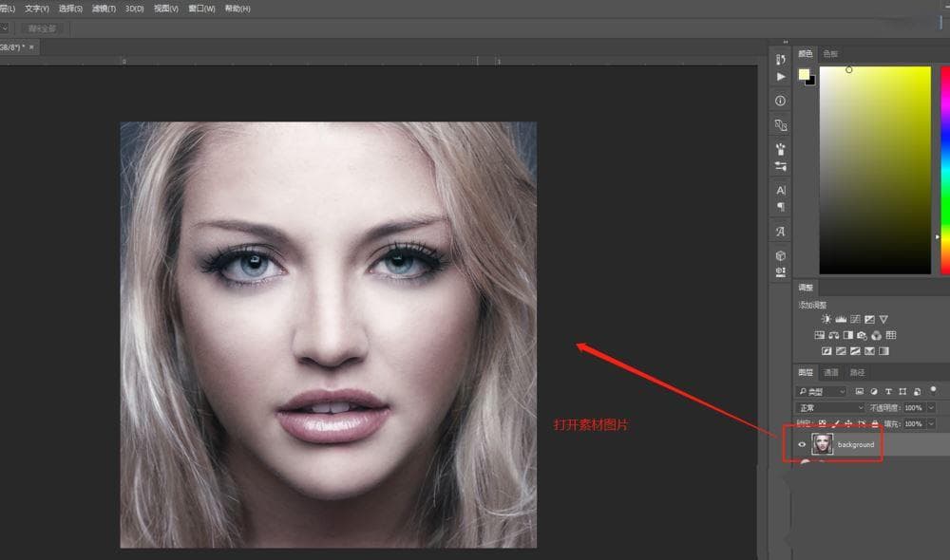
Task: Open the Filter (滤镜) menu
Action: pyautogui.click(x=104, y=9)
